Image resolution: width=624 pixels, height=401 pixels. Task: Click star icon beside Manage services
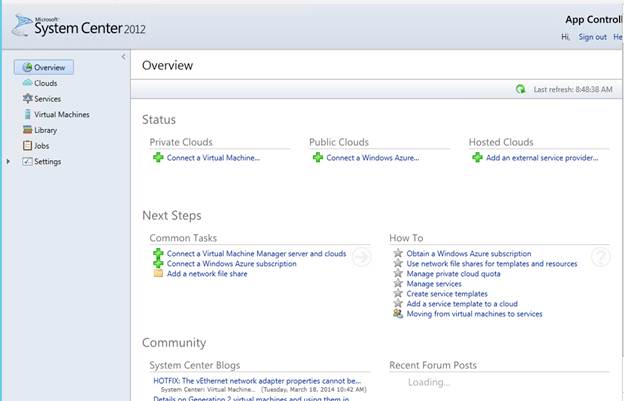coord(398,283)
